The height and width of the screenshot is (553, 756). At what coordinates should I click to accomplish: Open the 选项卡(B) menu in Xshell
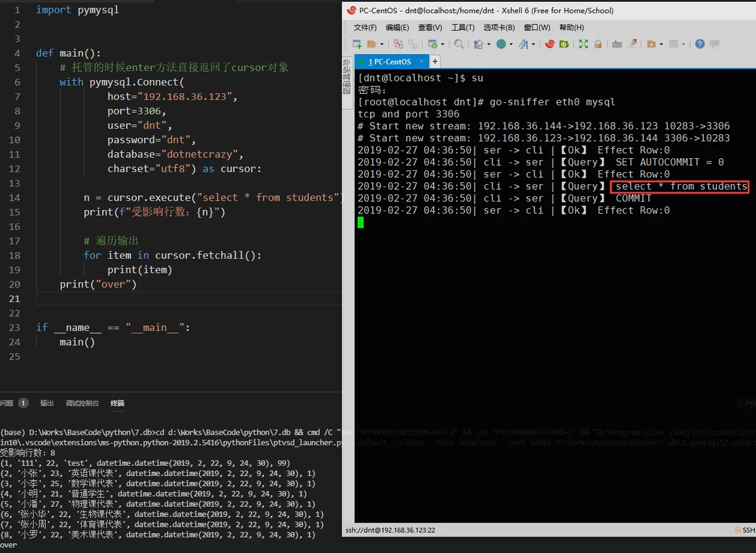(x=499, y=28)
